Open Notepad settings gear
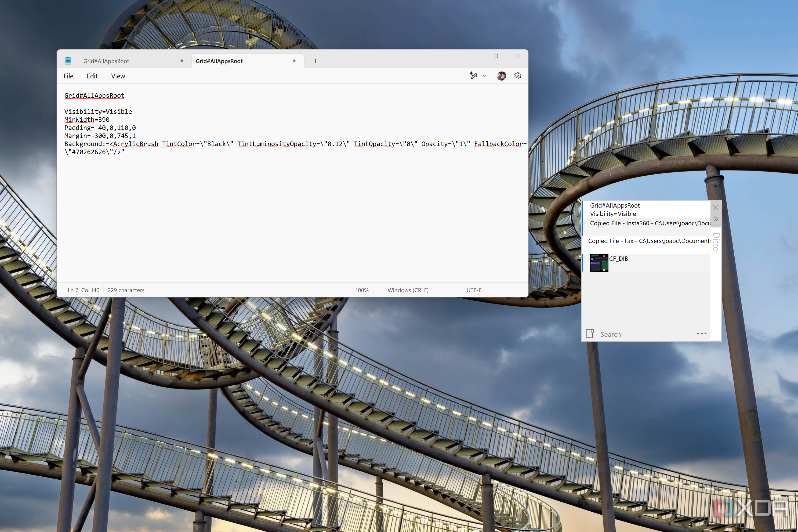798x532 pixels. (x=517, y=76)
